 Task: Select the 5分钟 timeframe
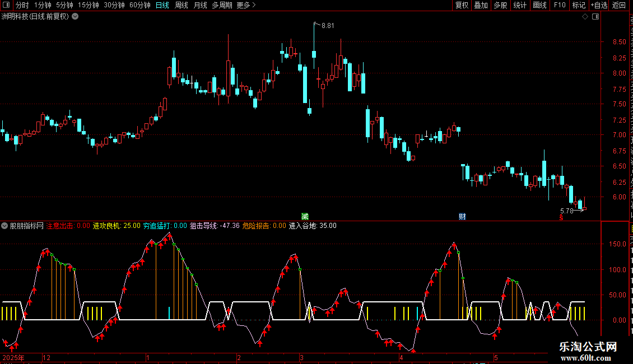64,5
